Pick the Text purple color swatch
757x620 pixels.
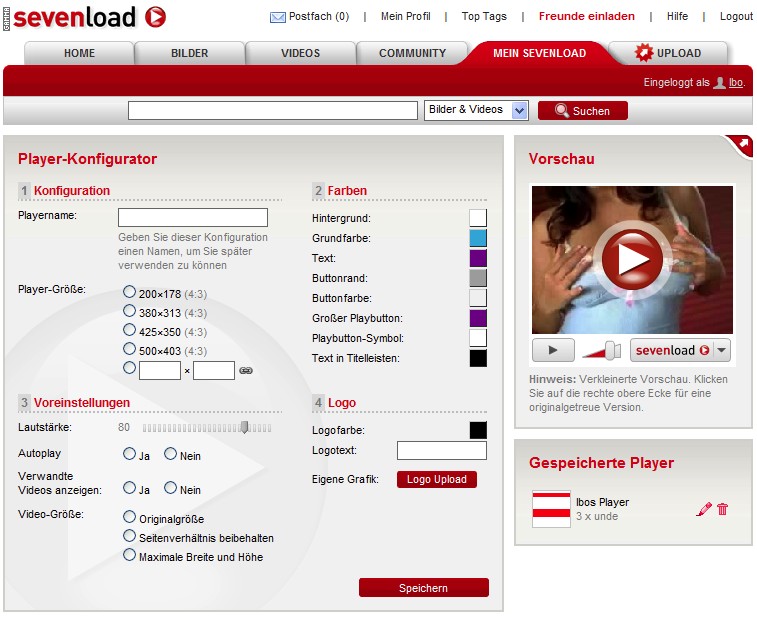pyautogui.click(x=478, y=258)
